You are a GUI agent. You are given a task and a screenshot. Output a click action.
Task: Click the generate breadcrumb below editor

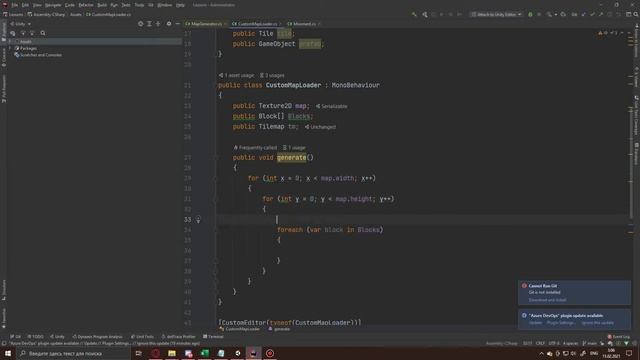[x=279, y=329]
